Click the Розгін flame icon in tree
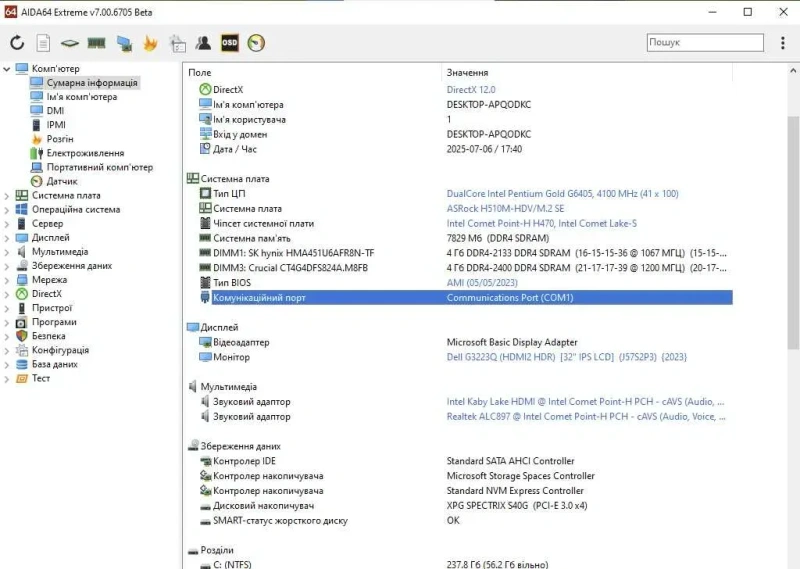This screenshot has height=569, width=800. point(37,139)
